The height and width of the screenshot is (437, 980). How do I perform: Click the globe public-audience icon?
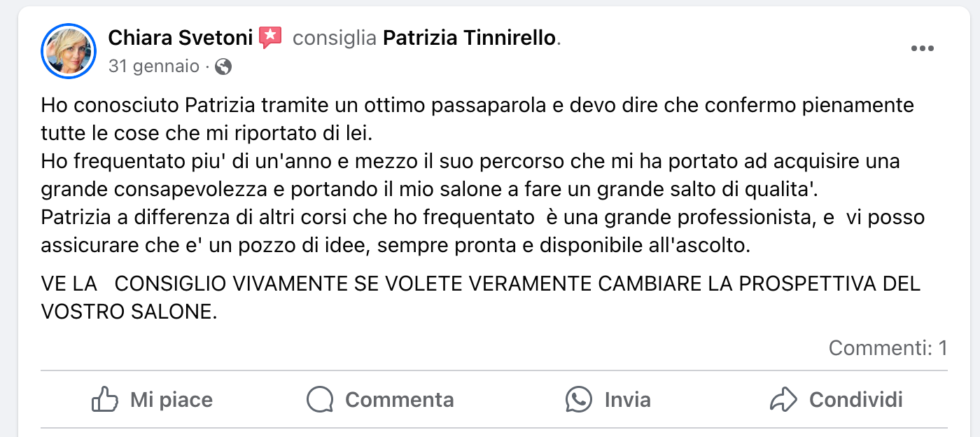[223, 67]
